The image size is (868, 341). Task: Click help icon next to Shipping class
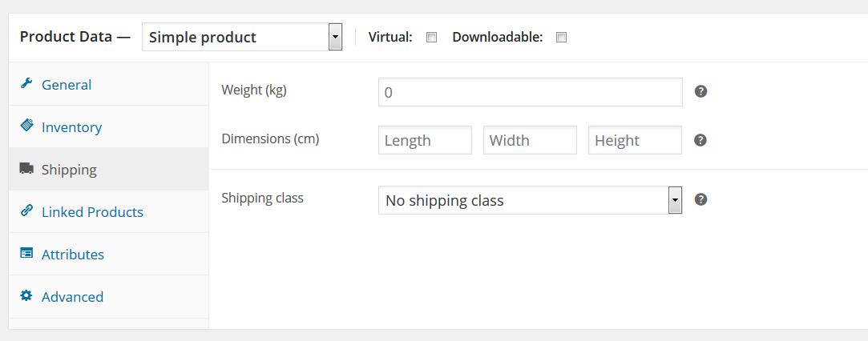pos(700,199)
